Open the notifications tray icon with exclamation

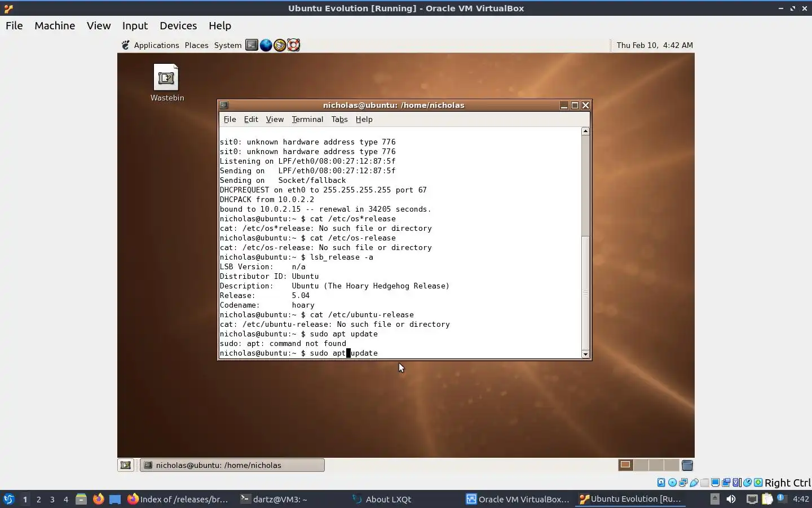coord(782,498)
